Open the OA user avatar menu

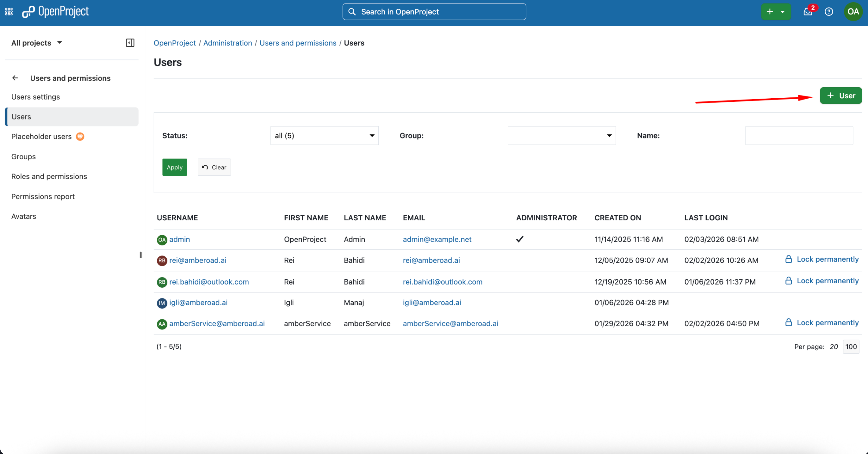click(x=853, y=12)
